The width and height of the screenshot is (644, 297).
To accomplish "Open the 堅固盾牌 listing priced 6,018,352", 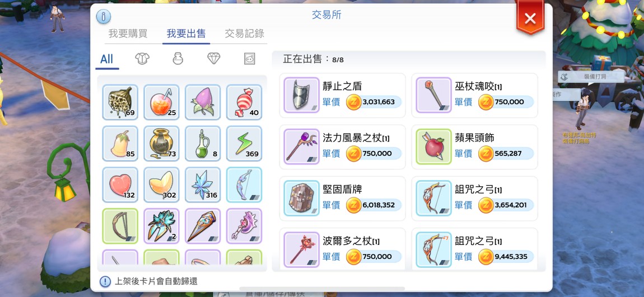I will [x=343, y=199].
